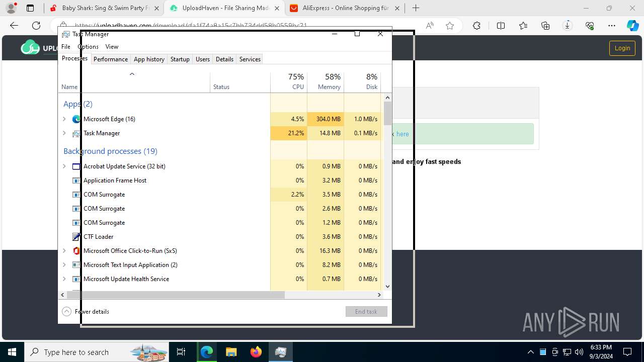The image size is (644, 362).
Task: Switch to Users tab
Action: coord(203,59)
